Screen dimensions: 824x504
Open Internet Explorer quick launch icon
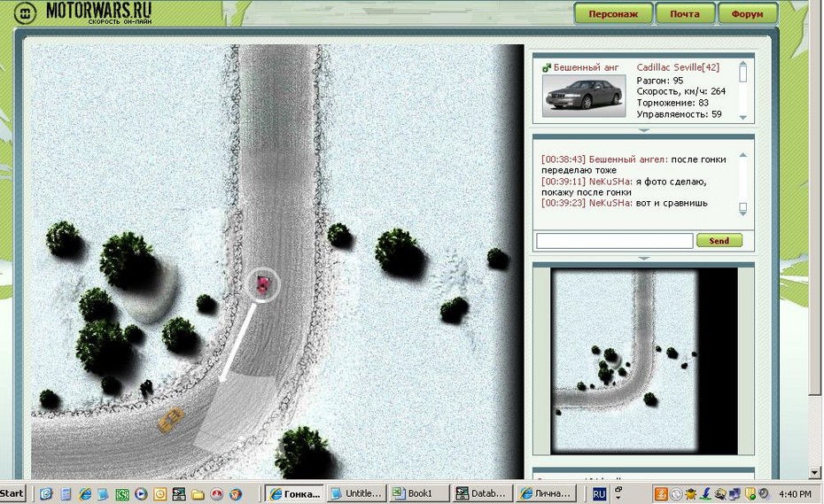(84, 494)
